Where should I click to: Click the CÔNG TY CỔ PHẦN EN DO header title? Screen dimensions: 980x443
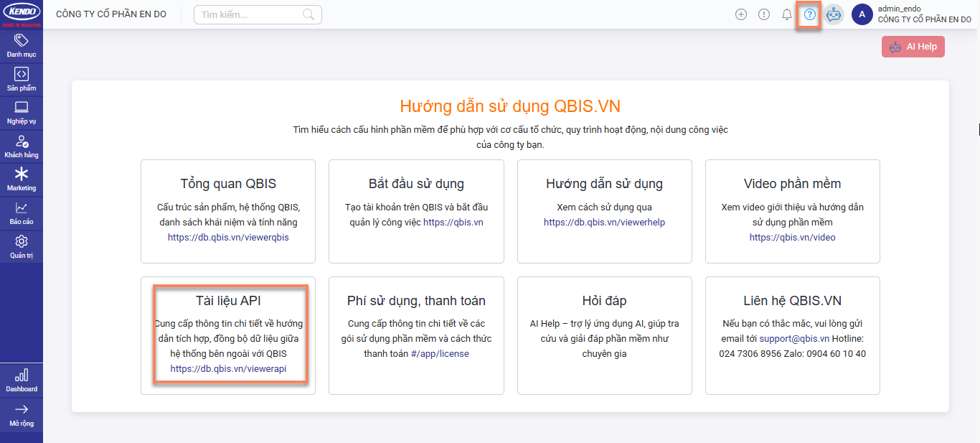click(x=111, y=14)
